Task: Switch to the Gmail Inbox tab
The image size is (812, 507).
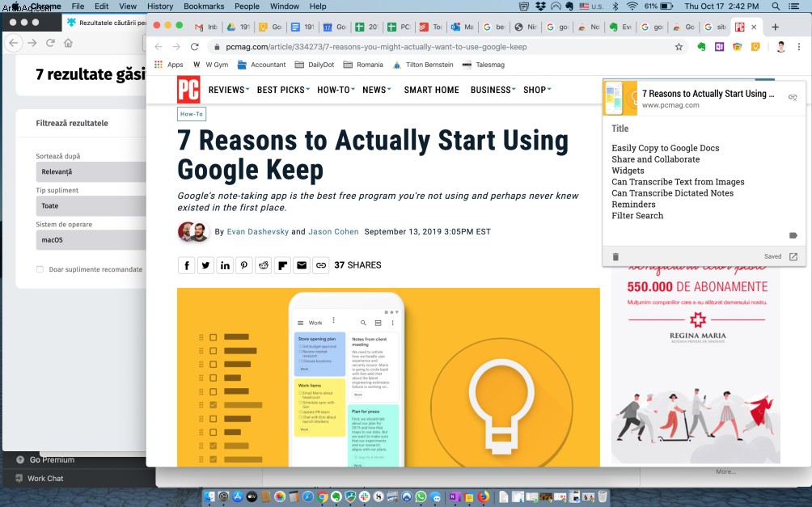Action: point(206,27)
